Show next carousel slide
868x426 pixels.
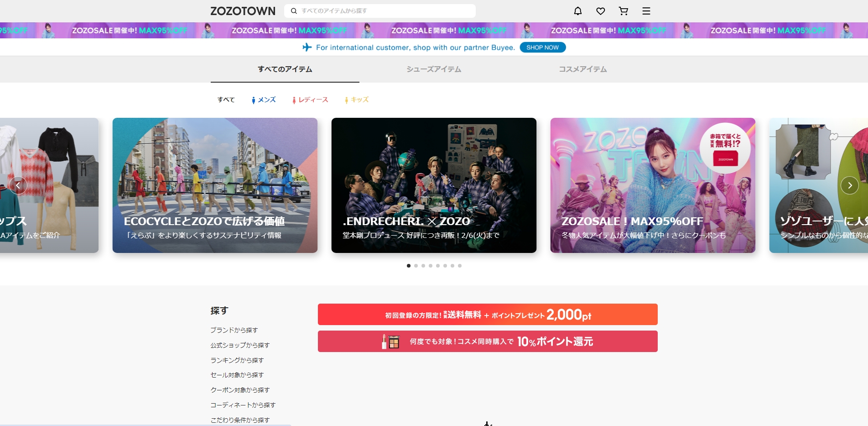[850, 185]
